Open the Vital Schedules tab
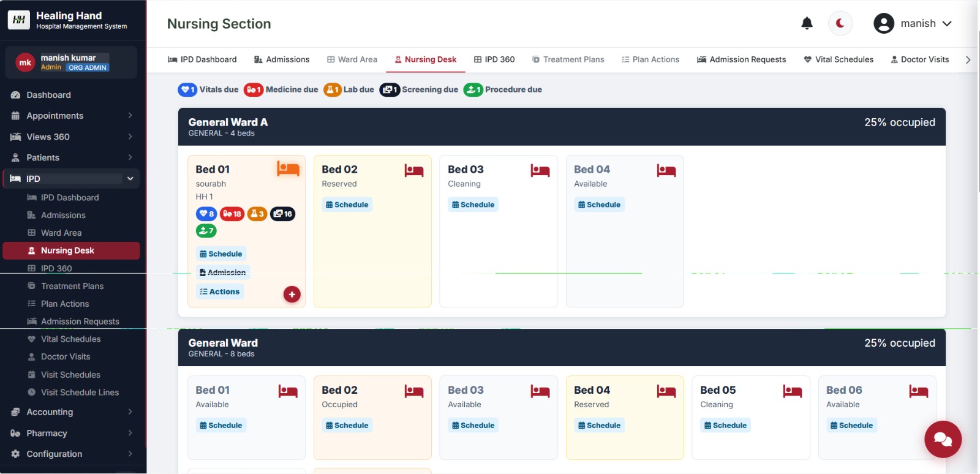 (839, 59)
